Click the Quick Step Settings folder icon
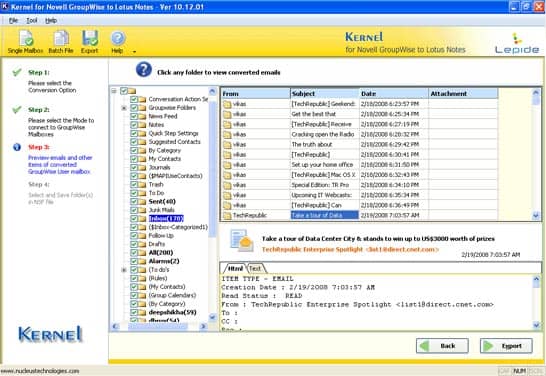The image size is (546, 376). (142, 133)
